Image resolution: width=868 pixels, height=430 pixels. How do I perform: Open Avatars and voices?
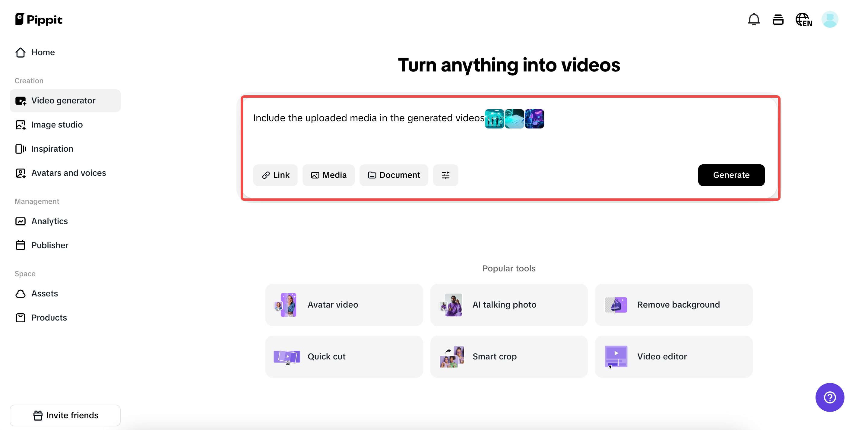click(x=69, y=173)
